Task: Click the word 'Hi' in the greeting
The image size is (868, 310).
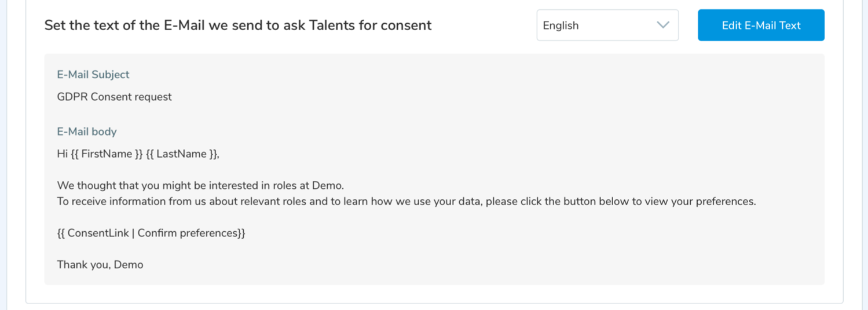Action: 62,154
